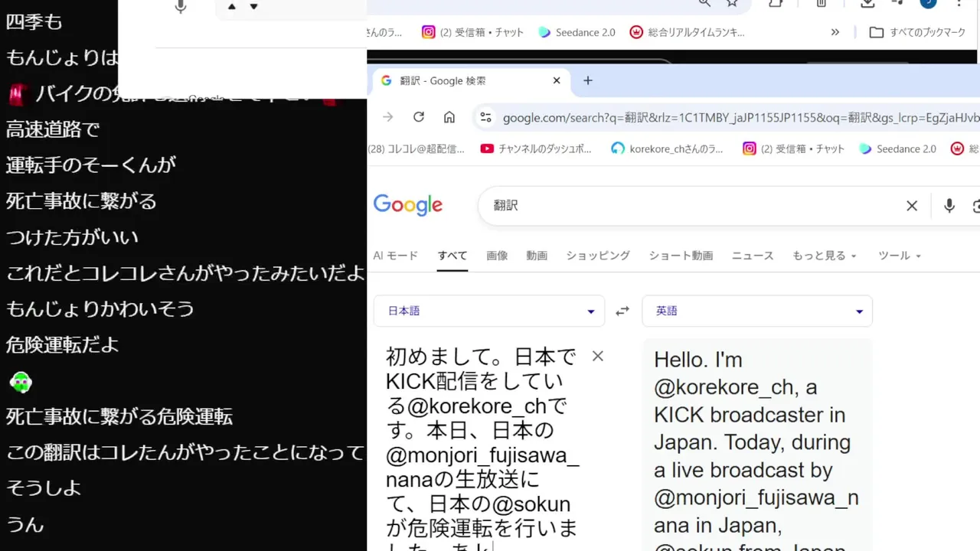Open the 英語 target language dropdown
This screenshot has width=980, height=551.
pyautogui.click(x=757, y=311)
